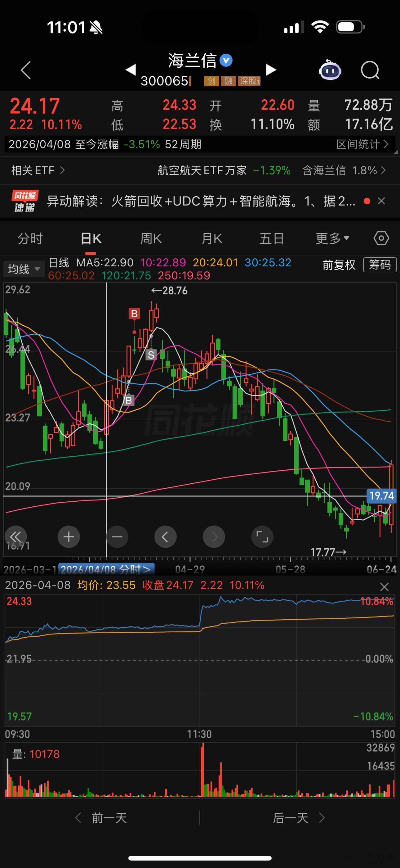The width and height of the screenshot is (400, 868).
Task: Move chart cursor left one day
Action: click(165, 537)
